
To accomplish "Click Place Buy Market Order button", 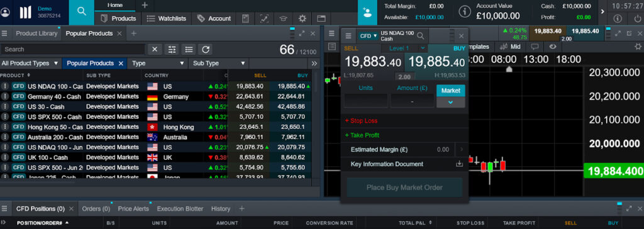I will (404, 187).
